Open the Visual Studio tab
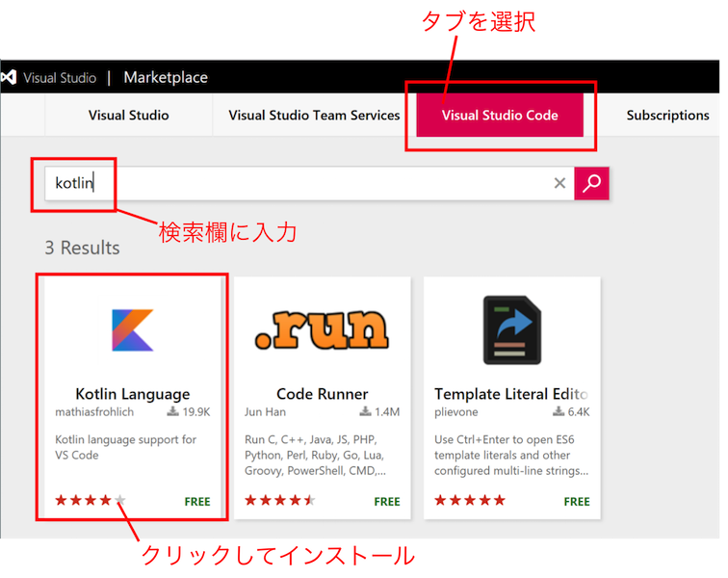The width and height of the screenshot is (728, 578). pyautogui.click(x=129, y=115)
